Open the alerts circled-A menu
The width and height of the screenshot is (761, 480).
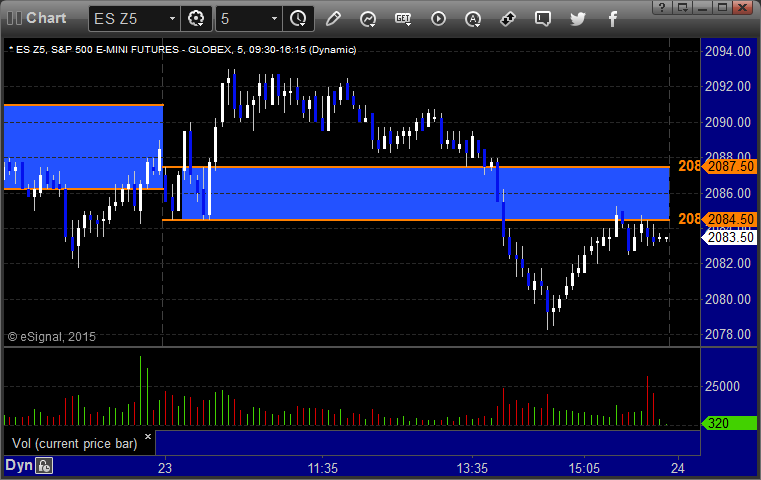click(473, 19)
